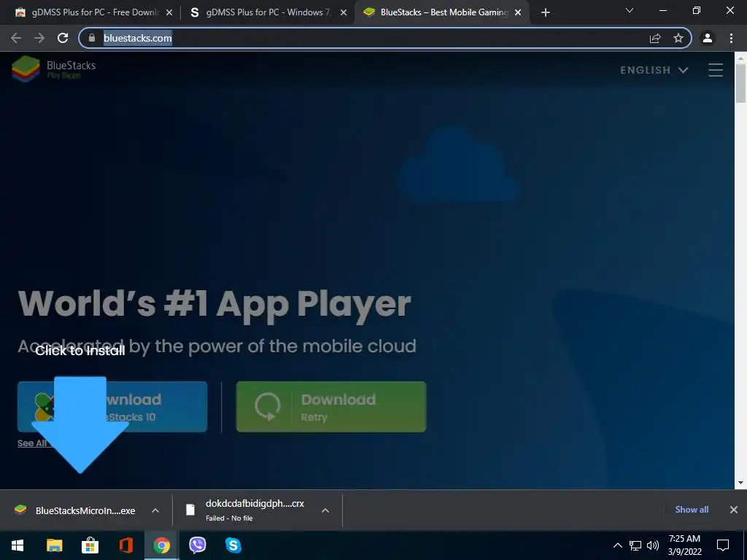Expand options for BlueStacksMicroIn....exe download
Viewport: 747px width, 560px height.
(155, 510)
